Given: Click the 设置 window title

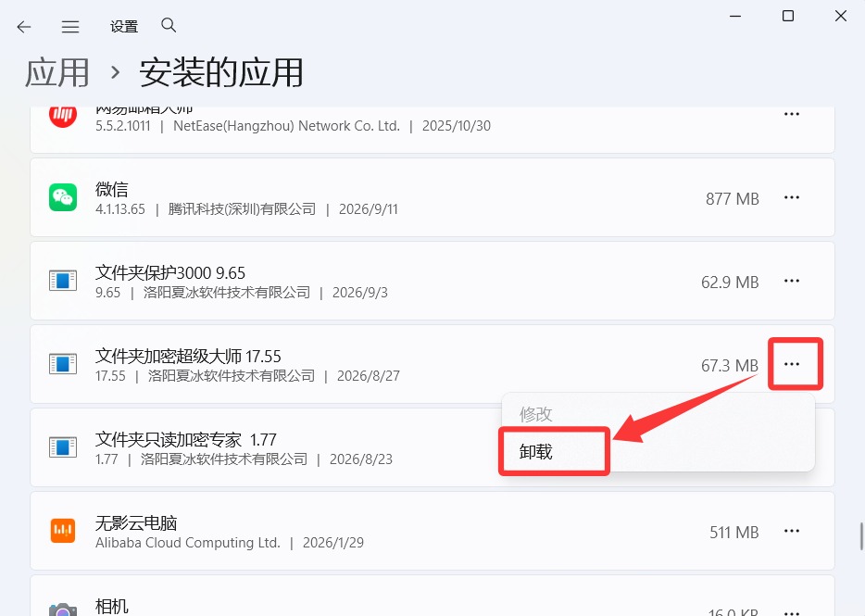Looking at the screenshot, I should tap(124, 27).
